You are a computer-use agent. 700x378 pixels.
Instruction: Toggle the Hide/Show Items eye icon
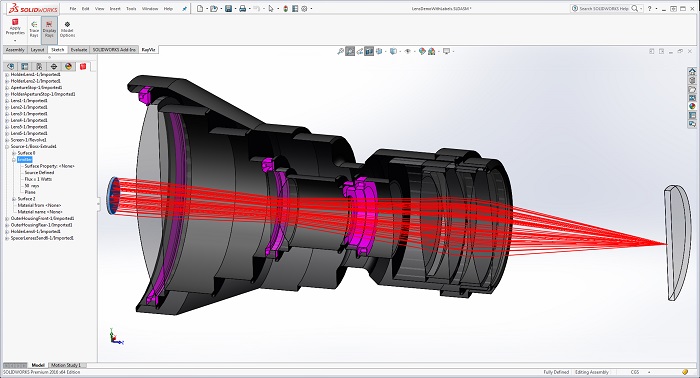coord(407,52)
